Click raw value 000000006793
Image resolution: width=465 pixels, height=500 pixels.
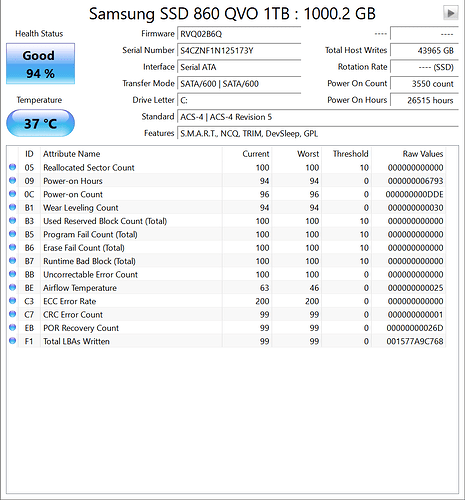[x=415, y=181]
